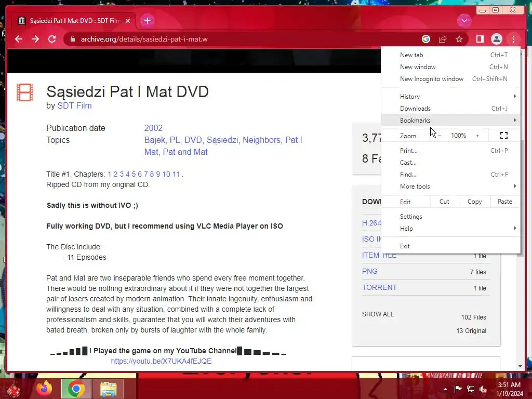Choose Print... in the menu

pos(450,150)
